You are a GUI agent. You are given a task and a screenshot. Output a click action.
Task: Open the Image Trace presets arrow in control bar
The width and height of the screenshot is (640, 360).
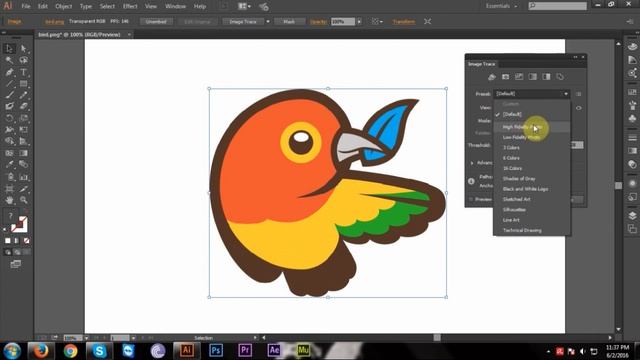click(268, 21)
